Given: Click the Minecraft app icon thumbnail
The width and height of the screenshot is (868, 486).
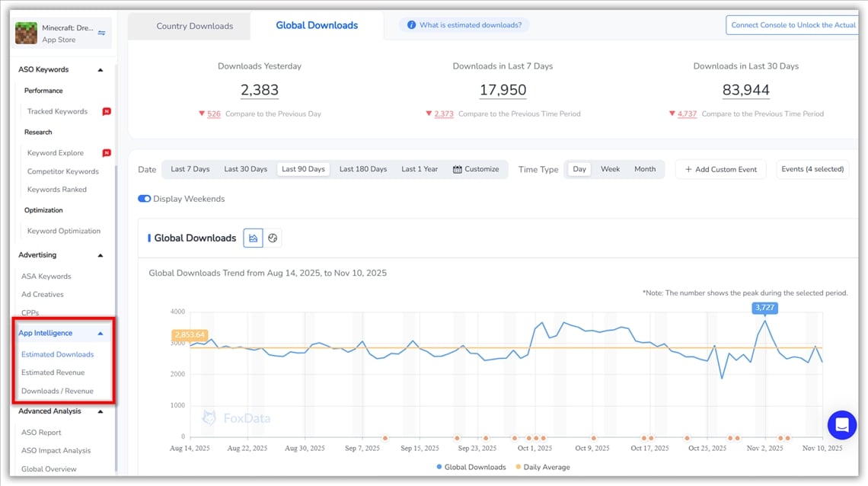Looking at the screenshot, I should click(27, 34).
